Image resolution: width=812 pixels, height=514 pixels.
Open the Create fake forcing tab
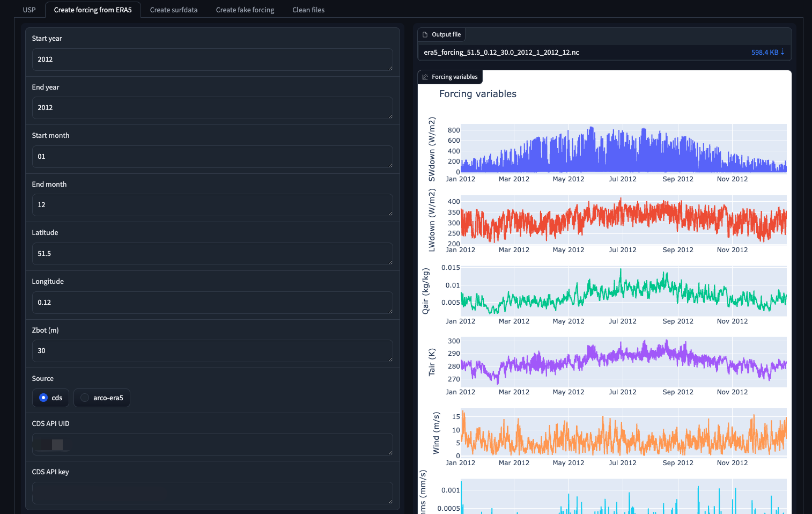tap(245, 10)
